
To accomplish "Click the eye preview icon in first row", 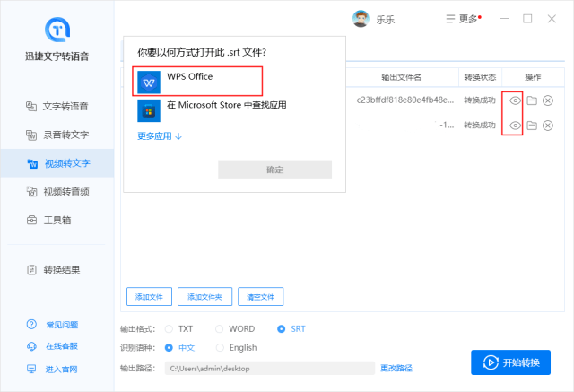I will pyautogui.click(x=515, y=100).
